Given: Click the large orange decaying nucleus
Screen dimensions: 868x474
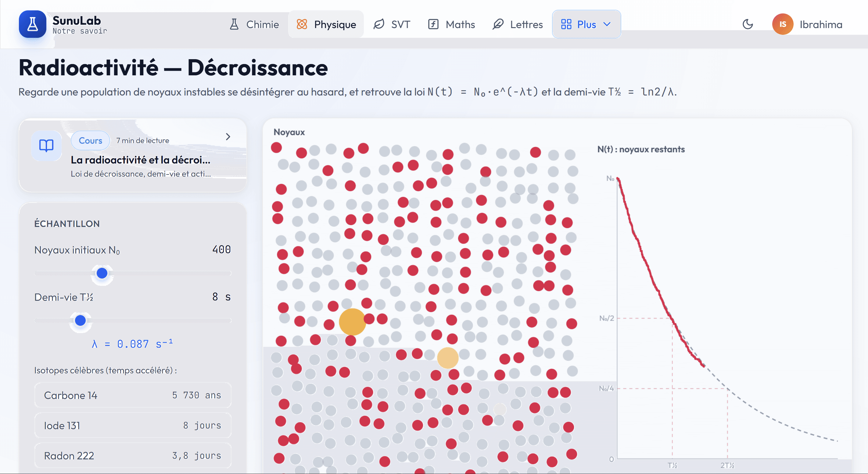Looking at the screenshot, I should (x=353, y=322).
